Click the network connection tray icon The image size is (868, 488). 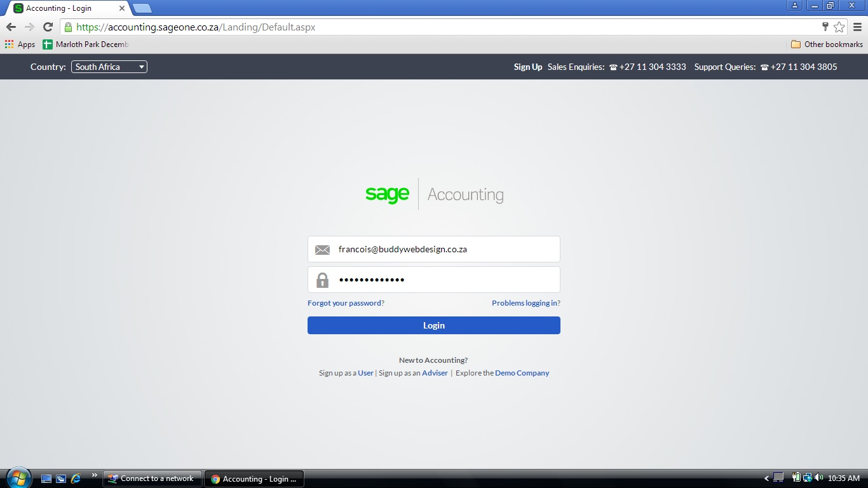tap(807, 477)
